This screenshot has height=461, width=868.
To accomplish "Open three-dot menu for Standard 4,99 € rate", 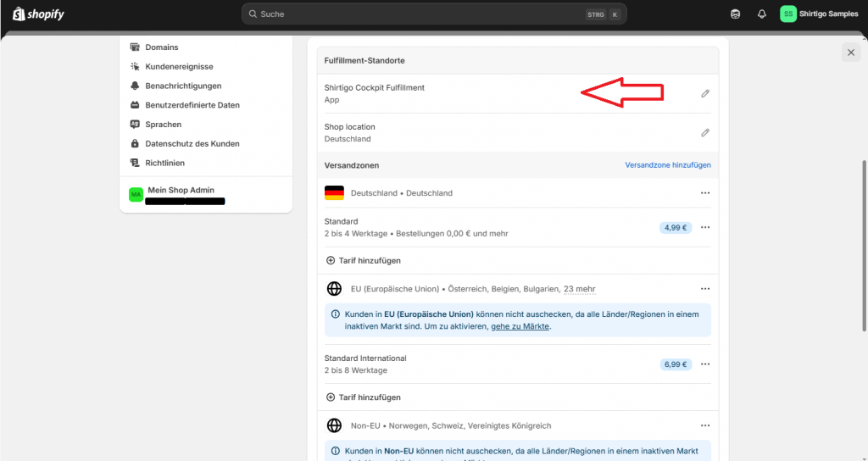I will click(x=705, y=227).
